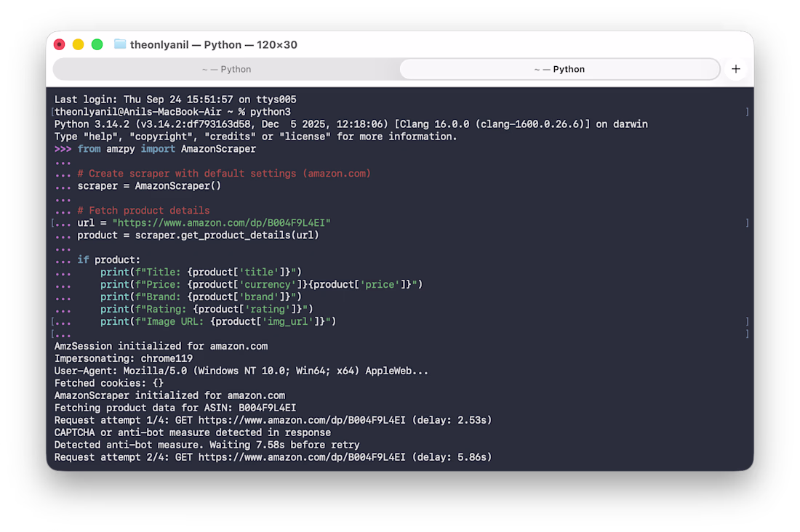This screenshot has width=800, height=532.
Task: Click "product = scraper.get_product_details(url)" line
Action: coord(198,235)
